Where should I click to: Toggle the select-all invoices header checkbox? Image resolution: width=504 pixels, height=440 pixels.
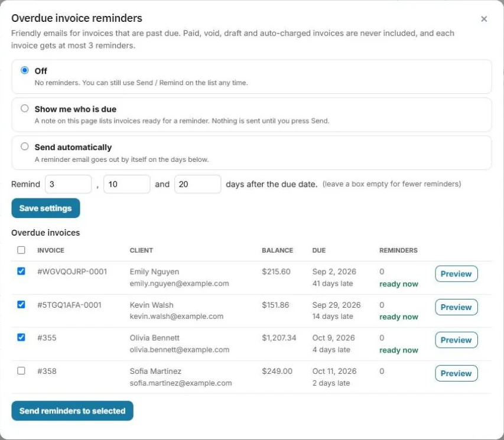click(21, 250)
